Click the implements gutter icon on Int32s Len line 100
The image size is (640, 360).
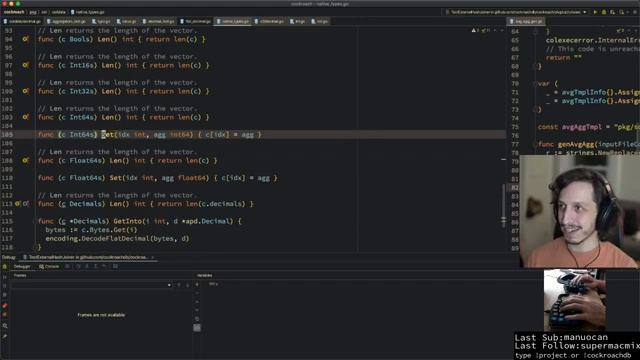pos(25,91)
